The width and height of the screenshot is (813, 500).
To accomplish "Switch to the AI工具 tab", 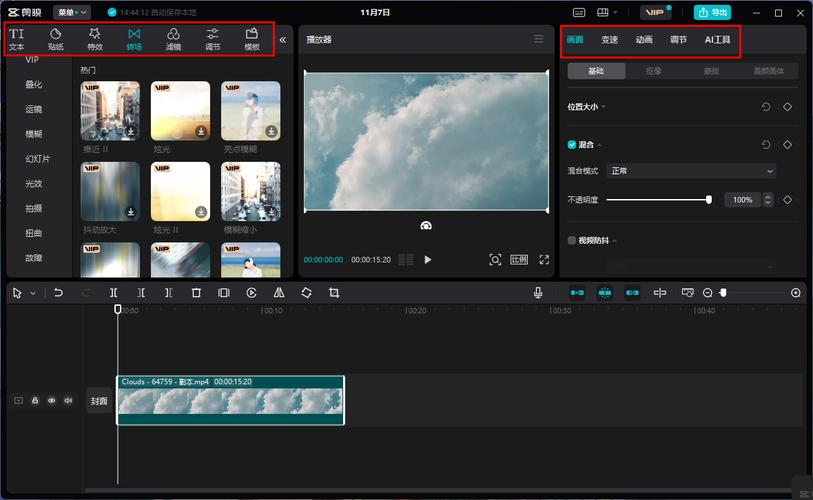I will (x=717, y=40).
